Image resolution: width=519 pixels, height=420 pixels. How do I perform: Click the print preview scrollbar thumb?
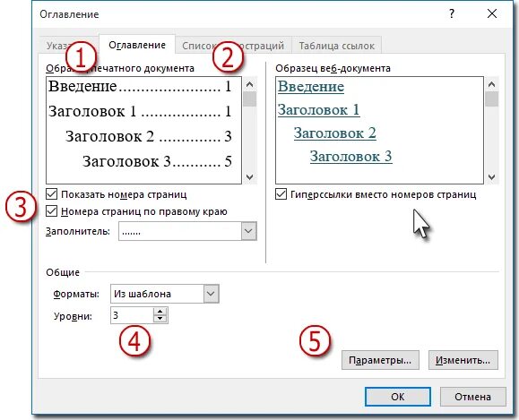[250, 99]
